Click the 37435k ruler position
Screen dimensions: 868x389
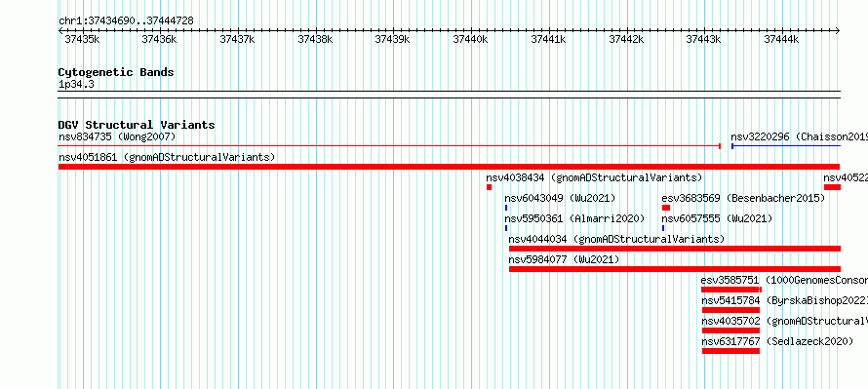pos(82,39)
